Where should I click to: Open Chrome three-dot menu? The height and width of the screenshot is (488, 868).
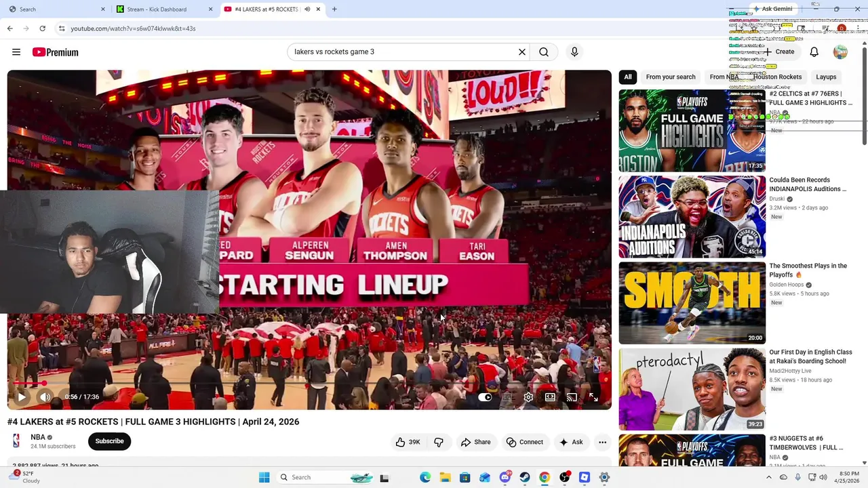click(x=857, y=28)
